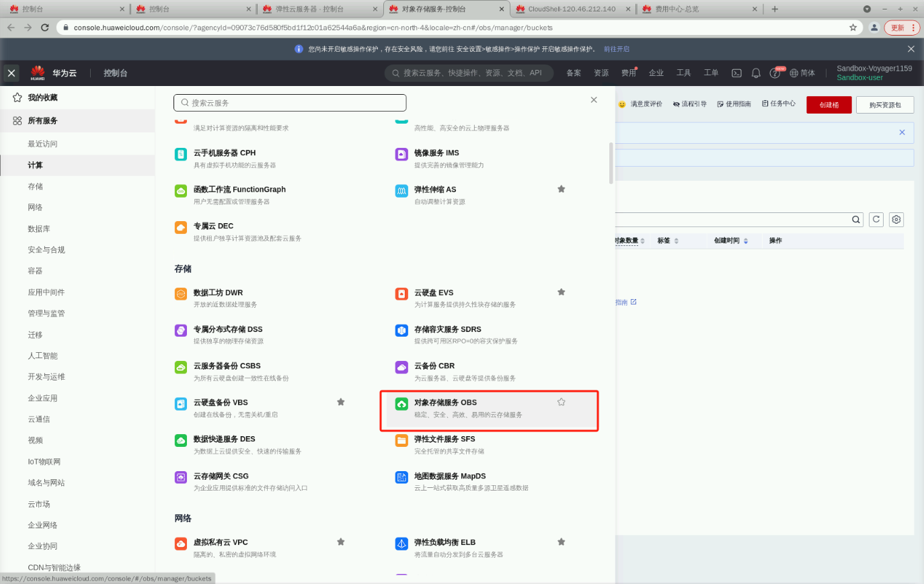Screen dimensions: 924x584
Task: Open bucket list settings gear
Action: click(x=896, y=220)
